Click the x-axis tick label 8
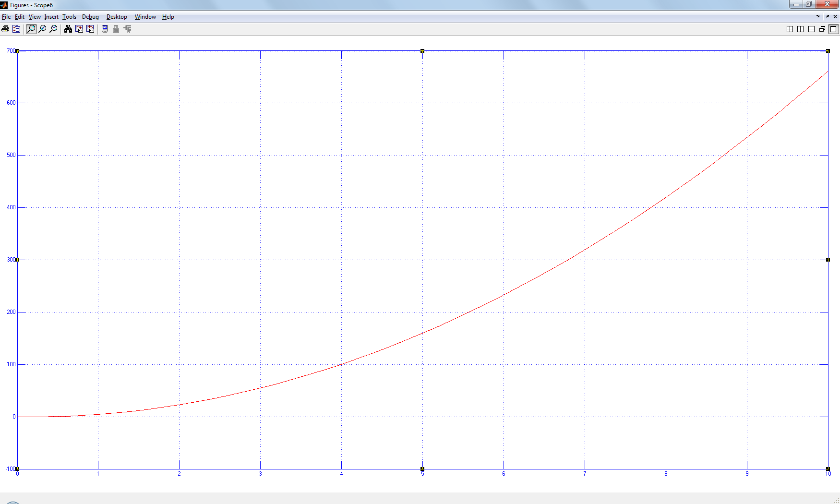This screenshot has height=504, width=840. (x=666, y=474)
